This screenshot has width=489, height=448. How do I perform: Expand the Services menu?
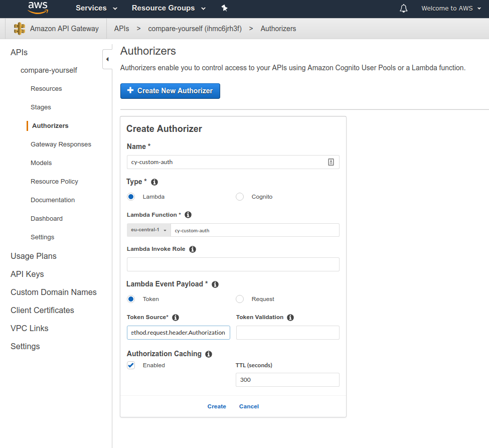pos(96,8)
